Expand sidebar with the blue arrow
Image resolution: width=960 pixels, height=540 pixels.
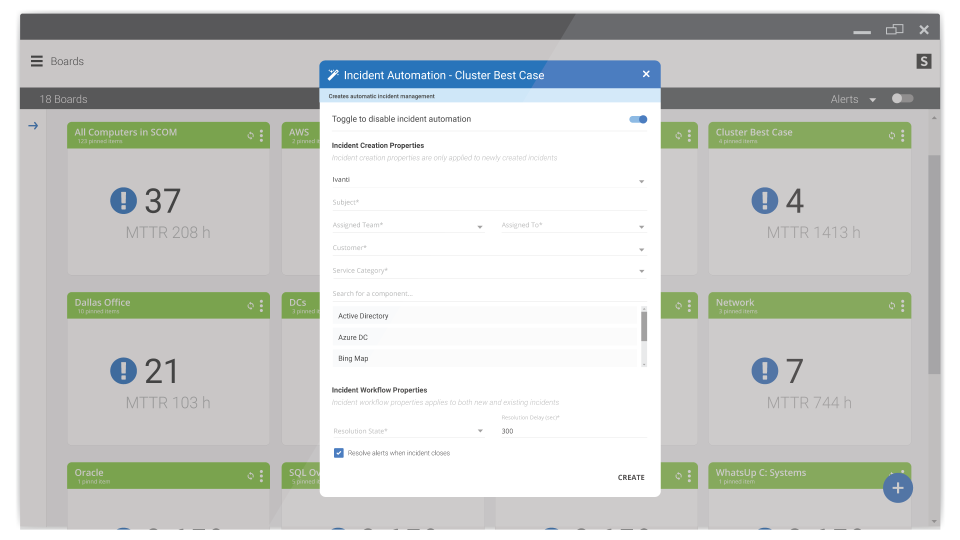33,126
